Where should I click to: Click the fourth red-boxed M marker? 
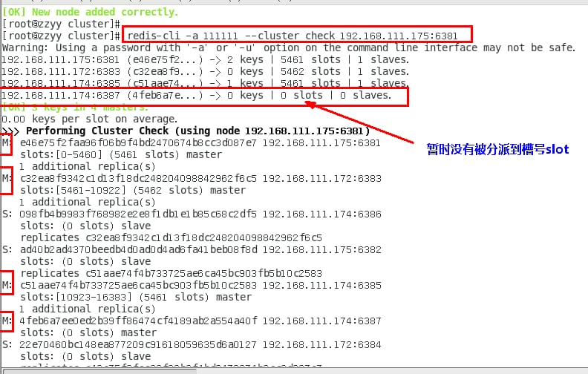(x=7, y=321)
